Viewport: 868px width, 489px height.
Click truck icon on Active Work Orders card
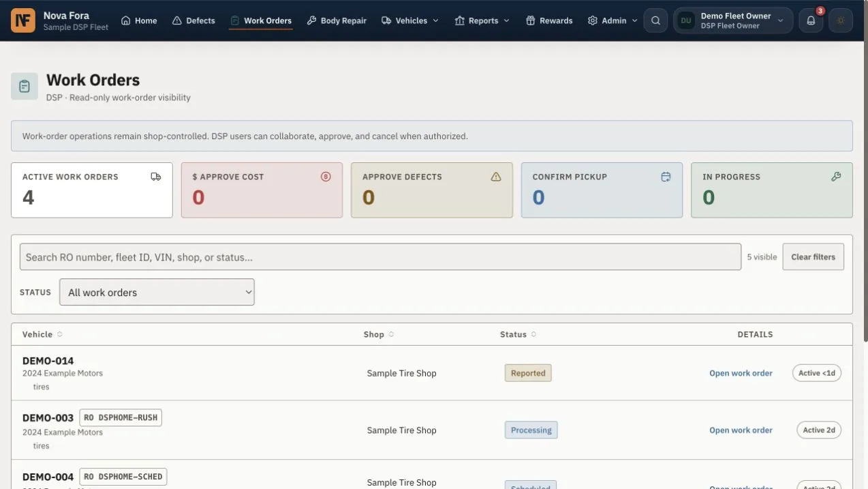tap(156, 177)
